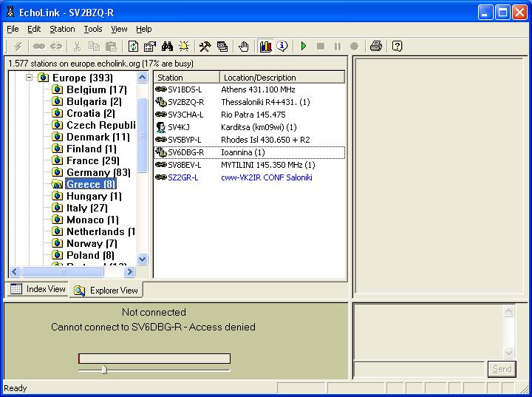532x397 pixels.
Task: Select Czech Republic in the tree
Action: tap(101, 126)
